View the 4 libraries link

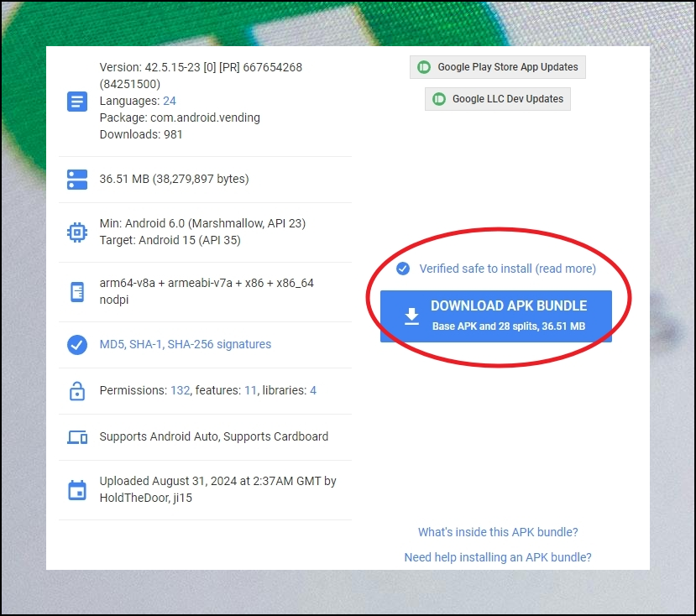coord(313,390)
